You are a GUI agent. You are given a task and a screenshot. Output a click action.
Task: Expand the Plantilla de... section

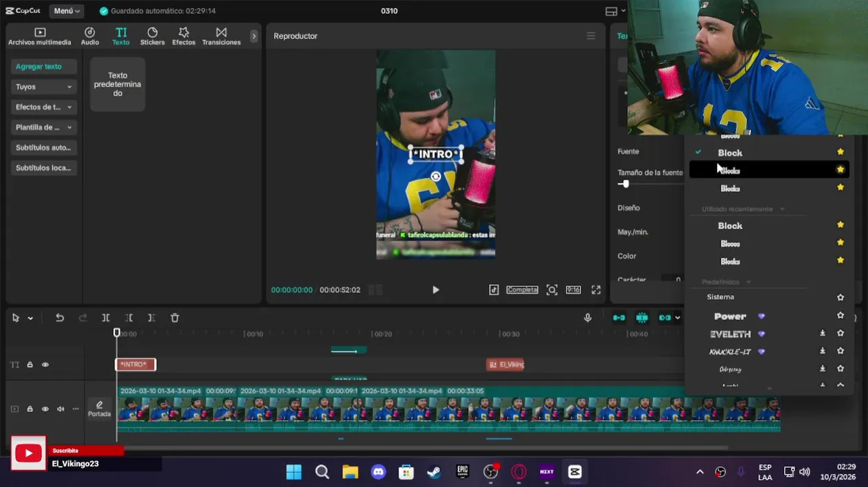click(x=44, y=127)
